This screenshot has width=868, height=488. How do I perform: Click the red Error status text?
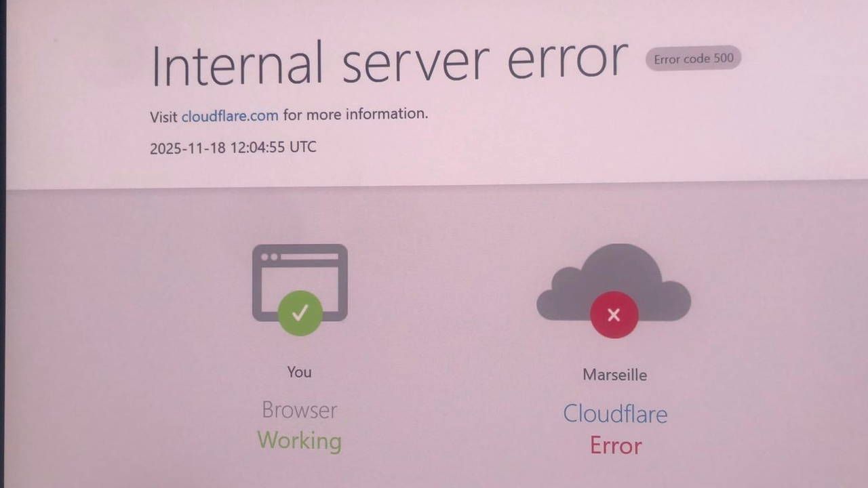616,445
